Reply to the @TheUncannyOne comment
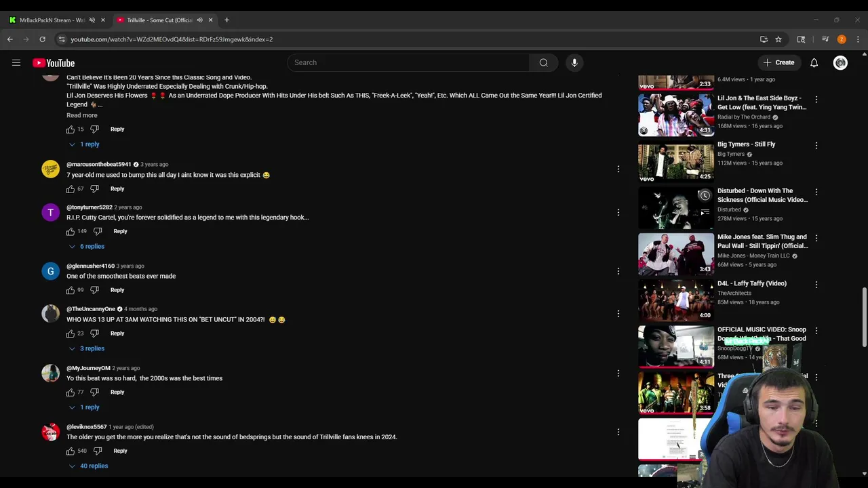This screenshot has height=488, width=868. pos(117,333)
